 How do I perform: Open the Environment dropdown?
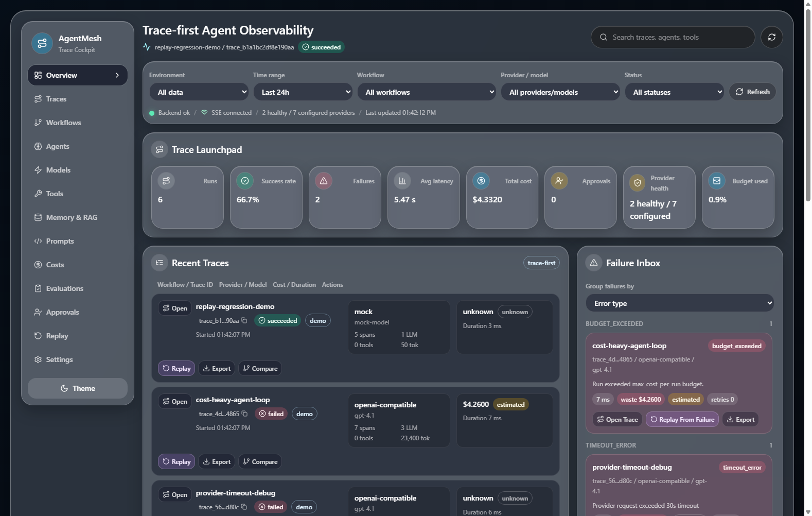[x=200, y=92]
